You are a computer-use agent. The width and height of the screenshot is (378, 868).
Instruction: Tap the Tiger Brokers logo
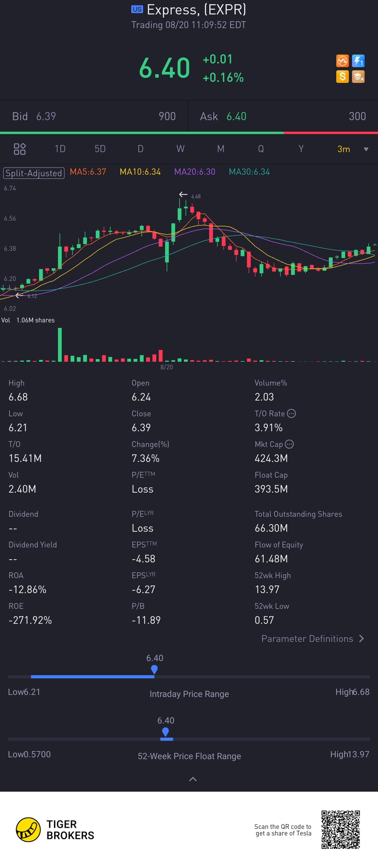[x=55, y=830]
